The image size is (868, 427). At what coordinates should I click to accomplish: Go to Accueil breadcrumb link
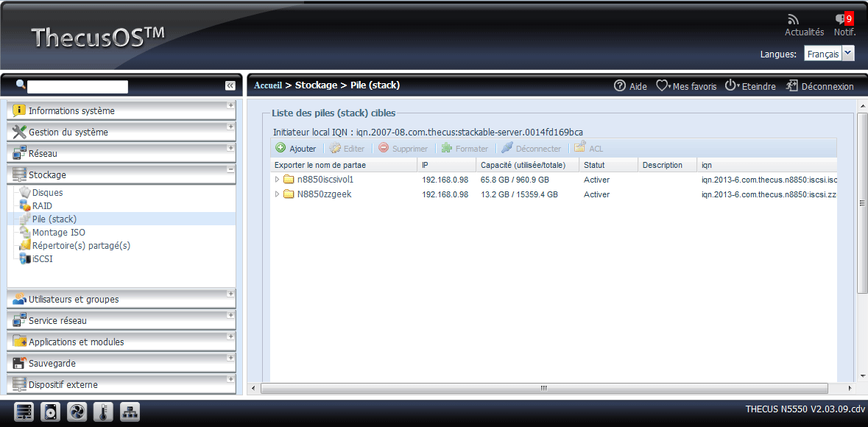(268, 85)
